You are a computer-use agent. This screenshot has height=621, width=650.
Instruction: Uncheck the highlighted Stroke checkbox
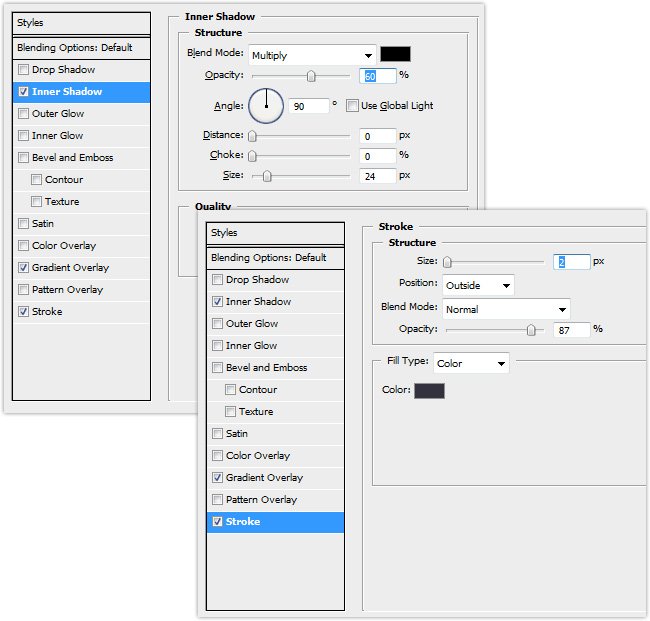click(217, 522)
